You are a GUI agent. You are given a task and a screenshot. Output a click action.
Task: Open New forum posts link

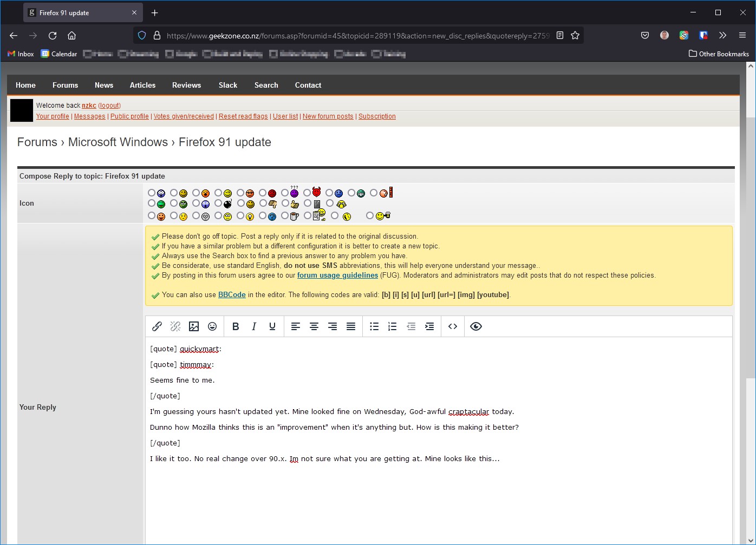pyautogui.click(x=328, y=116)
